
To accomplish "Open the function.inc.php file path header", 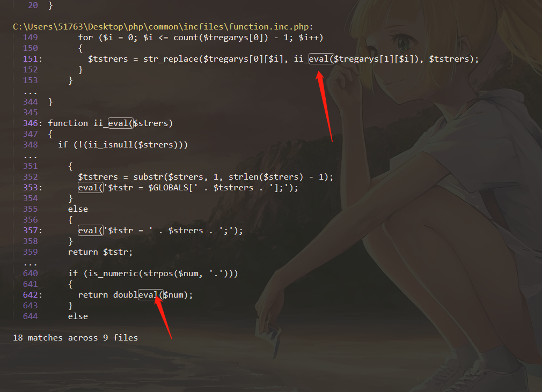I will pyautogui.click(x=163, y=27).
